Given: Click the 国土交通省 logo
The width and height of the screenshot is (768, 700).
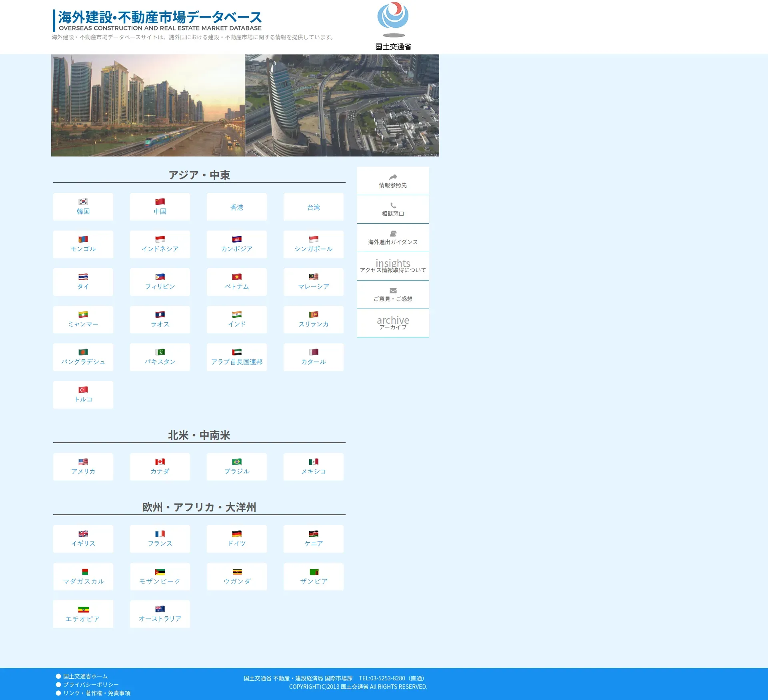Looking at the screenshot, I should pos(393,26).
